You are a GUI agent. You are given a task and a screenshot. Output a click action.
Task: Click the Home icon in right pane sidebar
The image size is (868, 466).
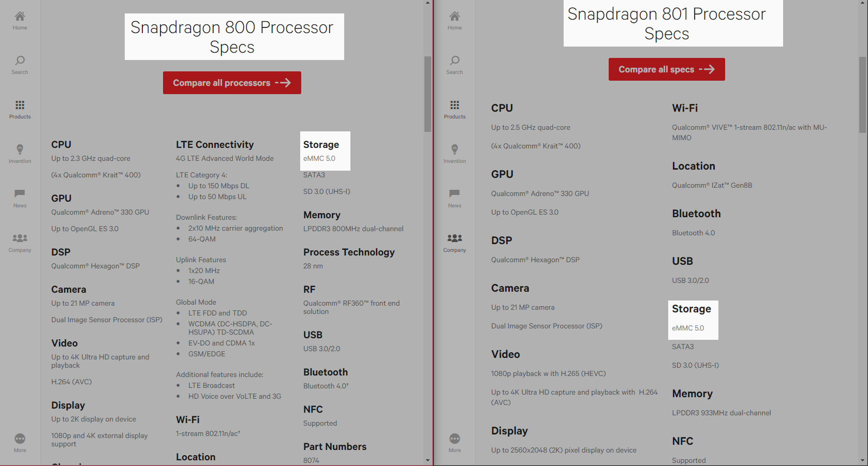pyautogui.click(x=454, y=21)
